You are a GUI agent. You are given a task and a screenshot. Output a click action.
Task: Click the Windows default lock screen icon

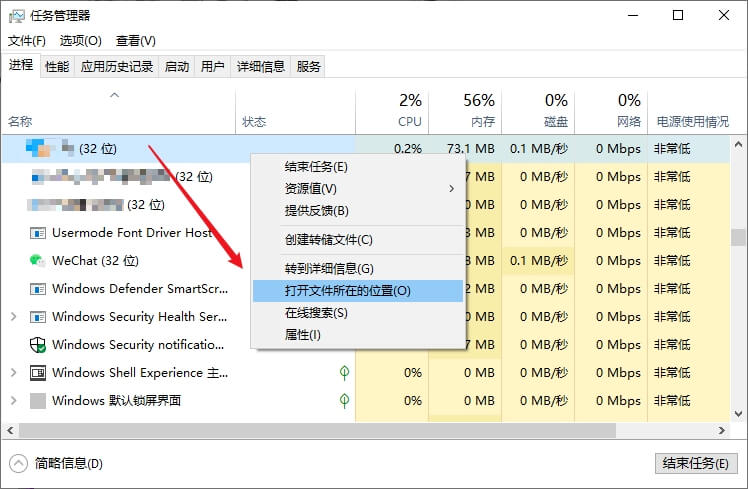pyautogui.click(x=38, y=401)
